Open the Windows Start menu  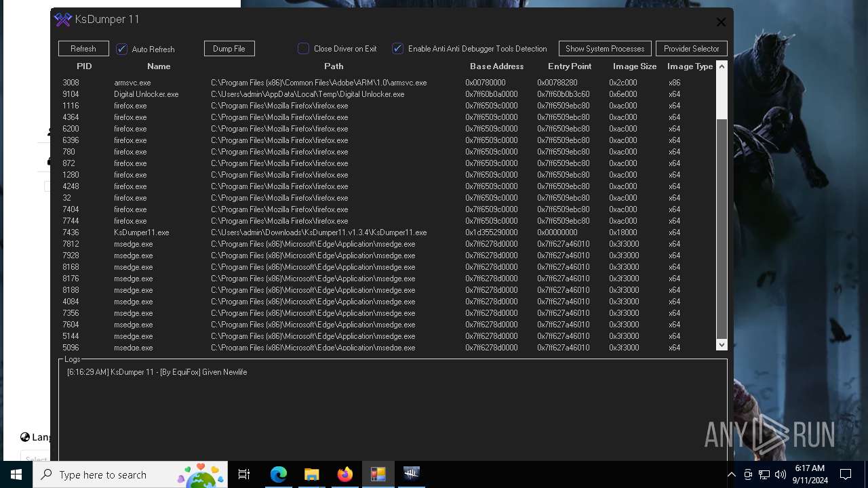16,474
